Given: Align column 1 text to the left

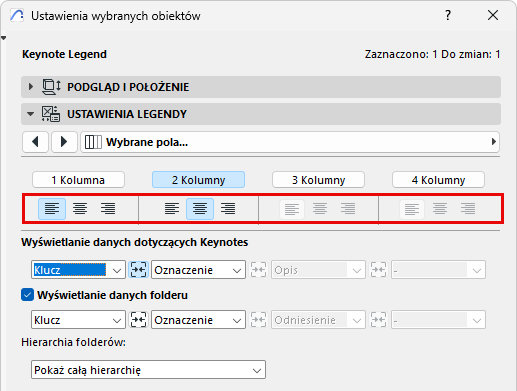Looking at the screenshot, I should pos(52,209).
